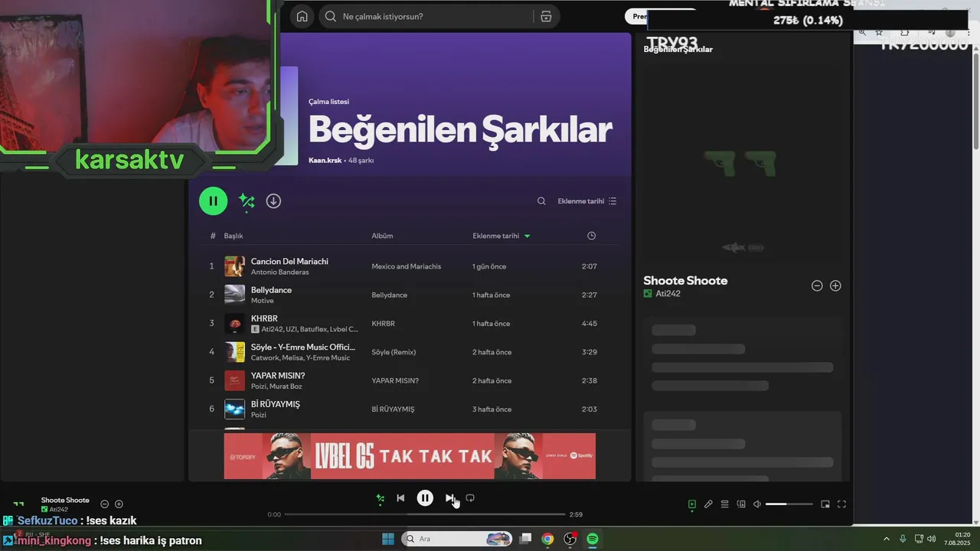Open OBS Studio from the taskbar

click(570, 539)
